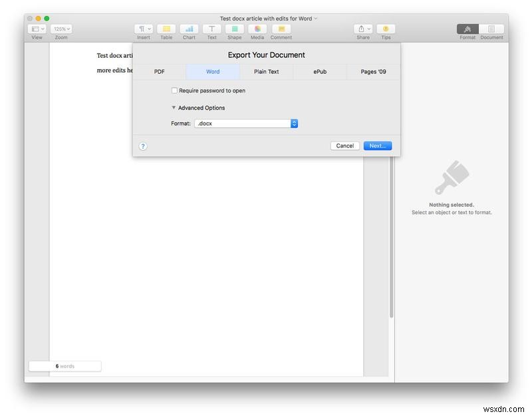
Task: Switch to the PDF export tab
Action: [x=159, y=71]
